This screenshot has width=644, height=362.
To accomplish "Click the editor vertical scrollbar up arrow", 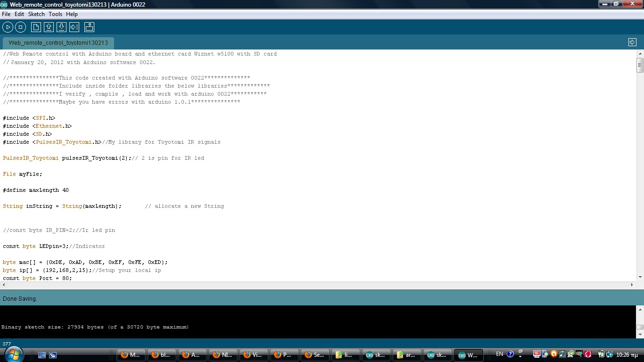I will point(640,54).
